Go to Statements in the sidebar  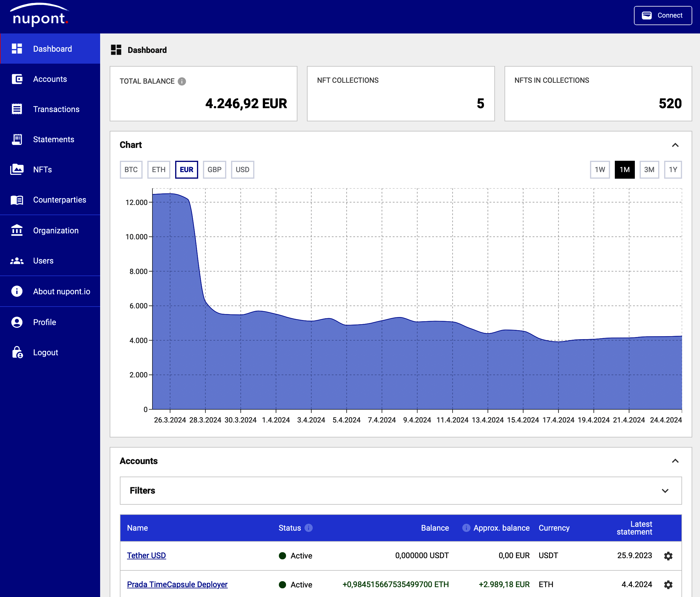point(54,140)
